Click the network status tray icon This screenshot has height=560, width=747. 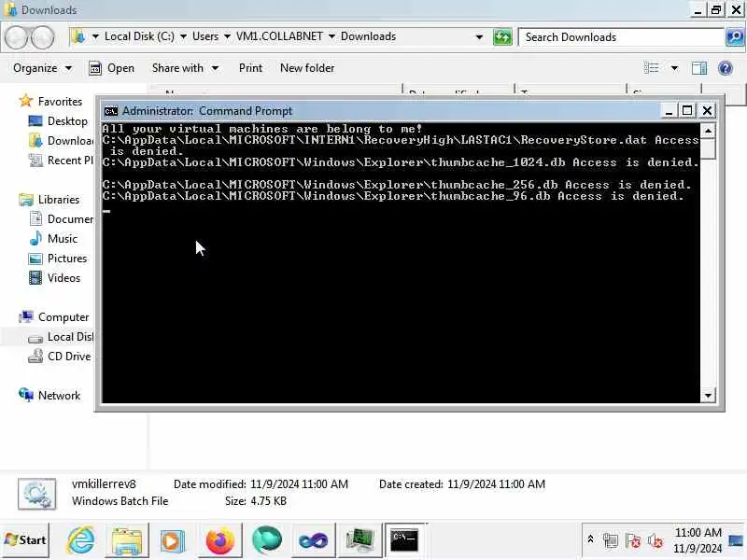point(611,540)
